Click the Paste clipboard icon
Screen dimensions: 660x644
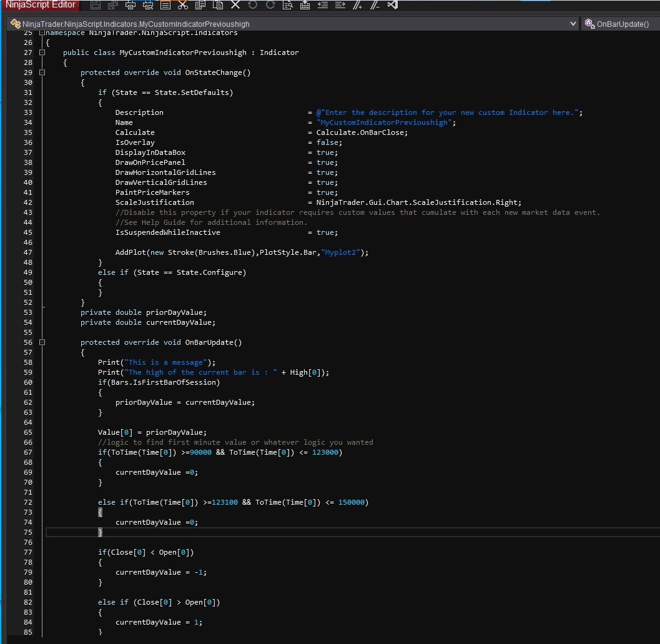[218, 5]
